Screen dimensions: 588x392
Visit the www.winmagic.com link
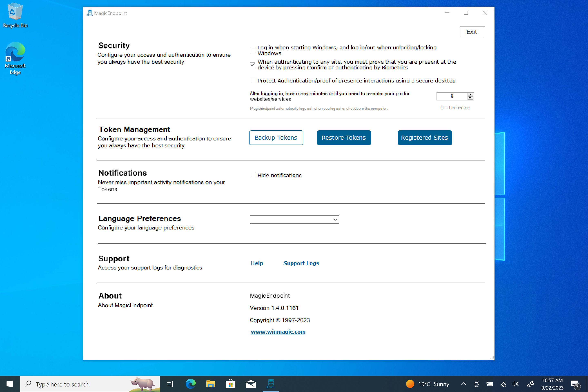coord(278,332)
